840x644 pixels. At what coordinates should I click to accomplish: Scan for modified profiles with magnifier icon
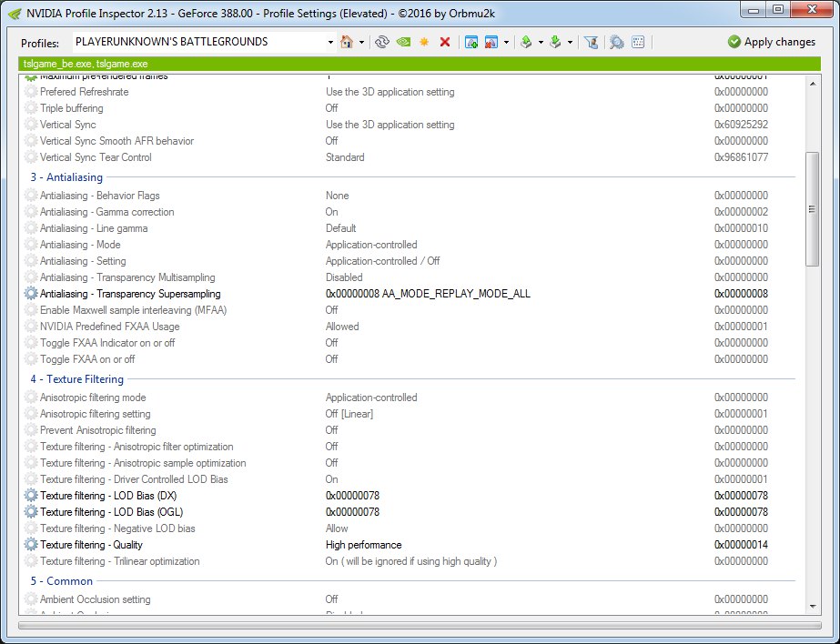617,42
